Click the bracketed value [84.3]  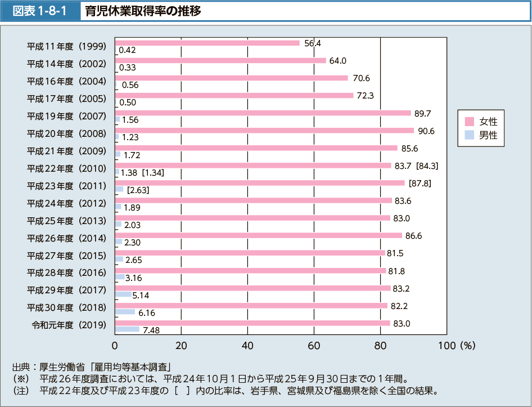point(427,166)
